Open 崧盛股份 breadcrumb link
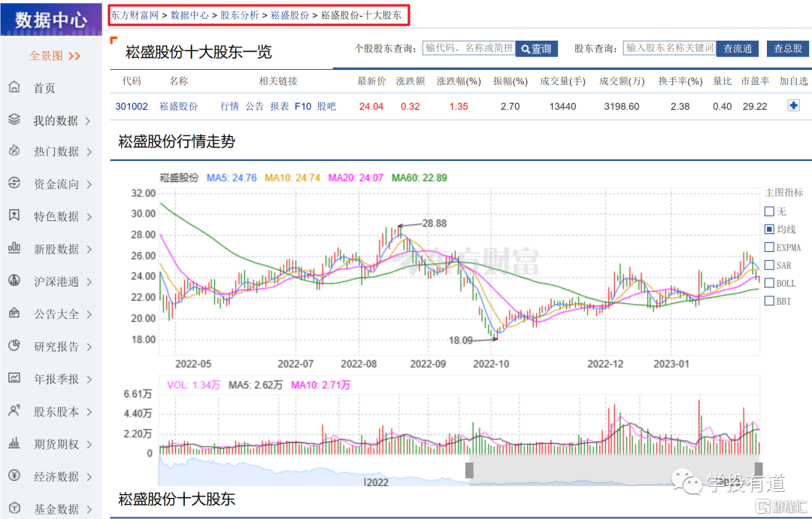 289,15
